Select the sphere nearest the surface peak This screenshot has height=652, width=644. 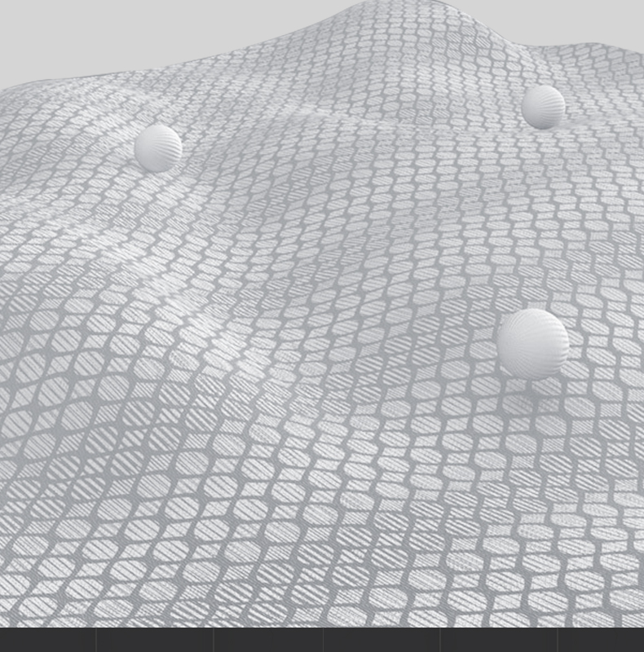point(543,107)
